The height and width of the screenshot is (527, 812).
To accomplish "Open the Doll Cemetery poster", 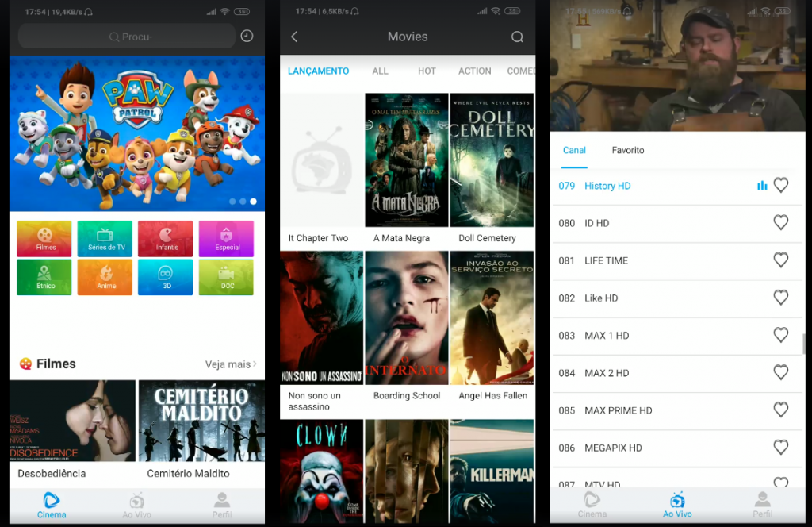I will [x=492, y=160].
